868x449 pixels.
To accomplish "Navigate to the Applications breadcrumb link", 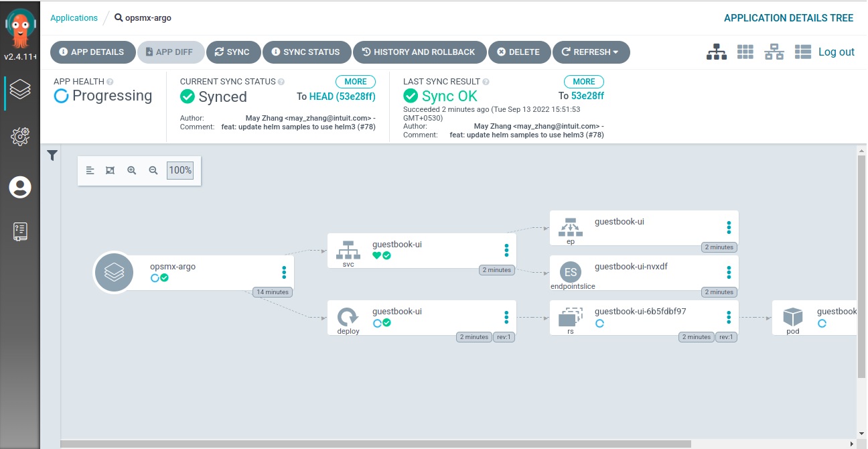I will [x=74, y=18].
